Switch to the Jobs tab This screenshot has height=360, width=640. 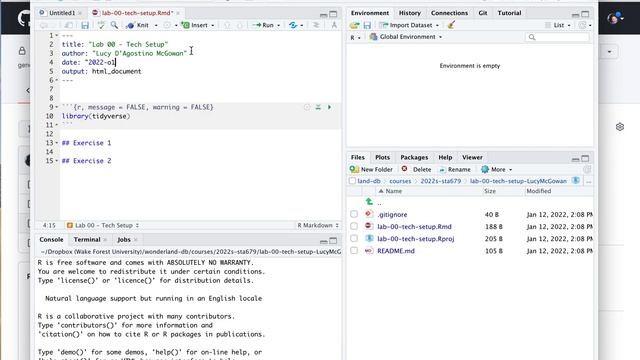click(124, 240)
